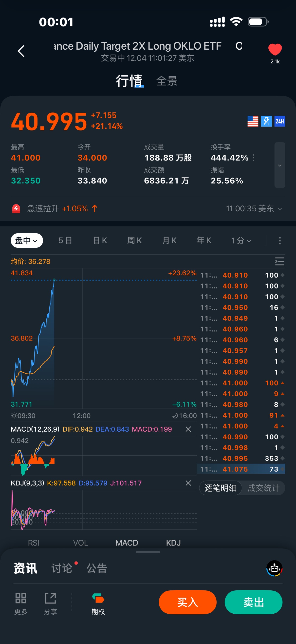The width and height of the screenshot is (296, 644).
Task: Open the 1分 interval dropdown
Action: point(241,241)
